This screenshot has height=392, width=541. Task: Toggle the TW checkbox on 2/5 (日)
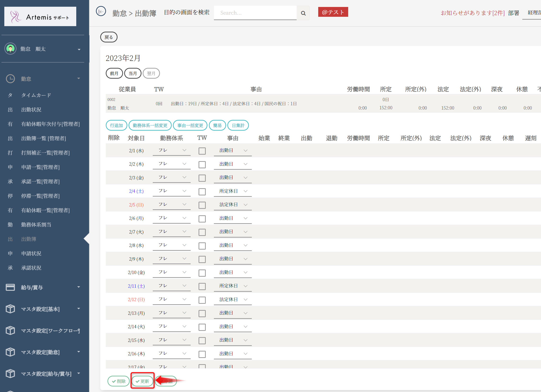tap(202, 205)
